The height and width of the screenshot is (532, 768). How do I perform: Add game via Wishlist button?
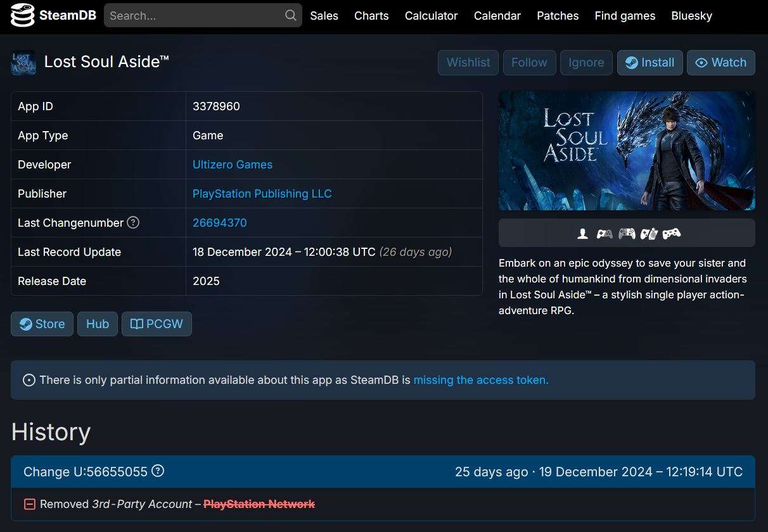coord(468,63)
